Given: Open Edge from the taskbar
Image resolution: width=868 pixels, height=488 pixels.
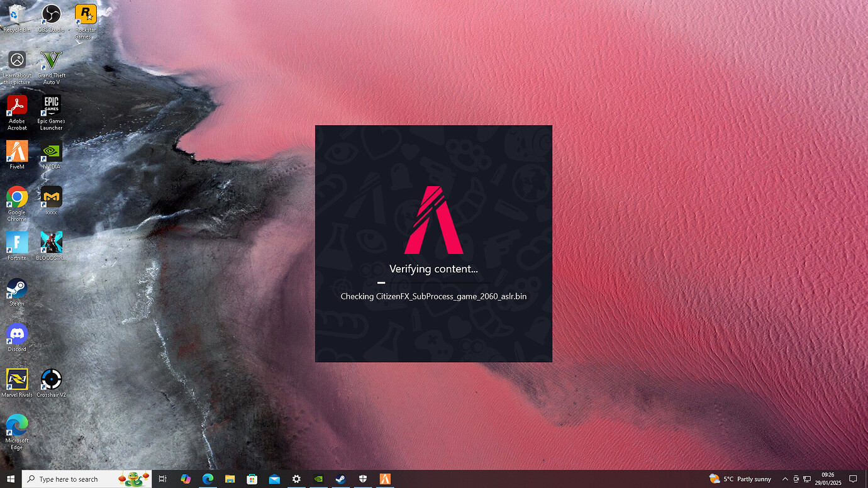Looking at the screenshot, I should pos(208,479).
